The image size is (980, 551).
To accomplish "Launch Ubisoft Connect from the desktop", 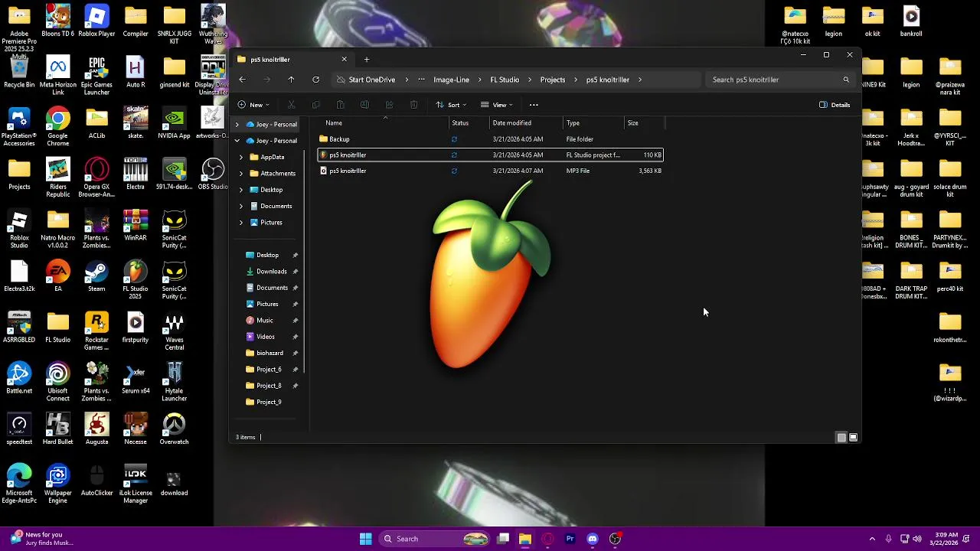I will coord(57,382).
